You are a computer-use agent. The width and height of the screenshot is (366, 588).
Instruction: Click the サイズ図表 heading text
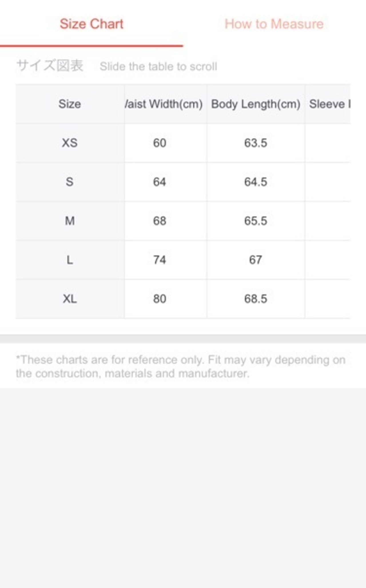coord(50,65)
